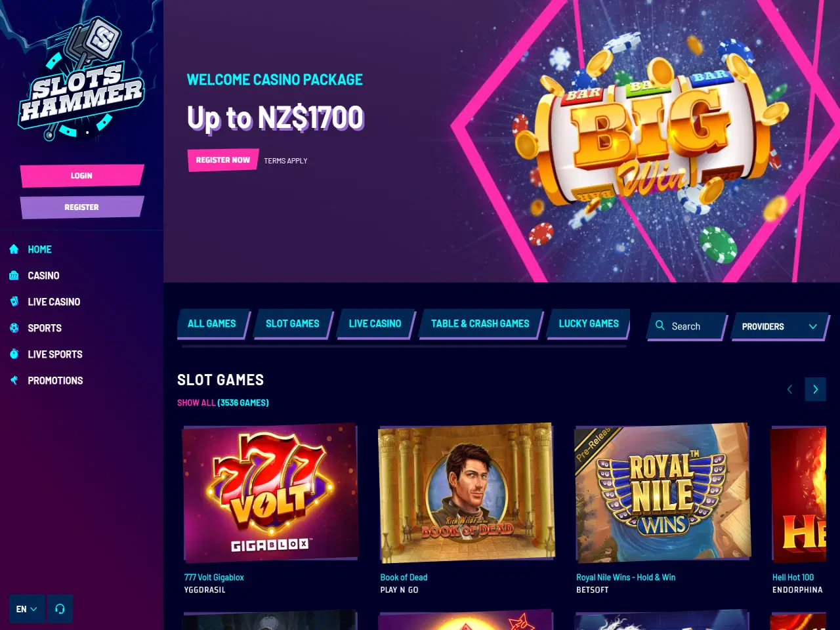Image resolution: width=840 pixels, height=630 pixels.
Task: Open the Book of Dead game thumbnail
Action: click(x=467, y=493)
